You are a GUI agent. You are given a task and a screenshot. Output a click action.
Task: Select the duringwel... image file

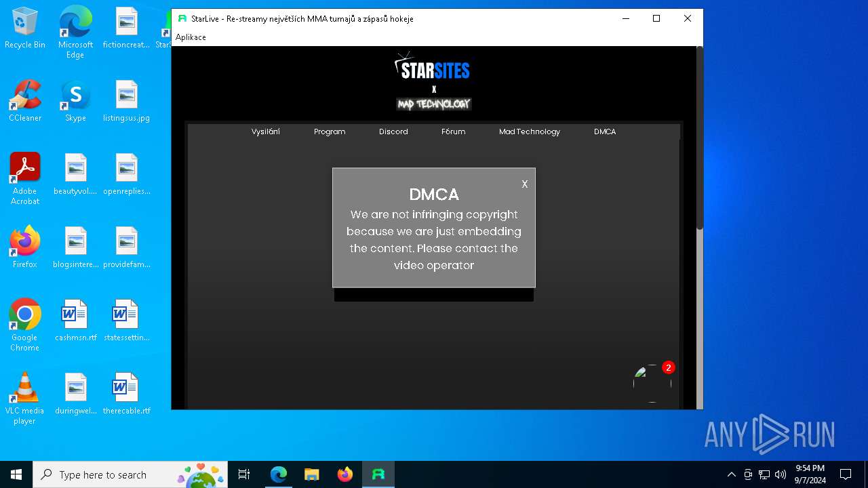pyautogui.click(x=75, y=394)
